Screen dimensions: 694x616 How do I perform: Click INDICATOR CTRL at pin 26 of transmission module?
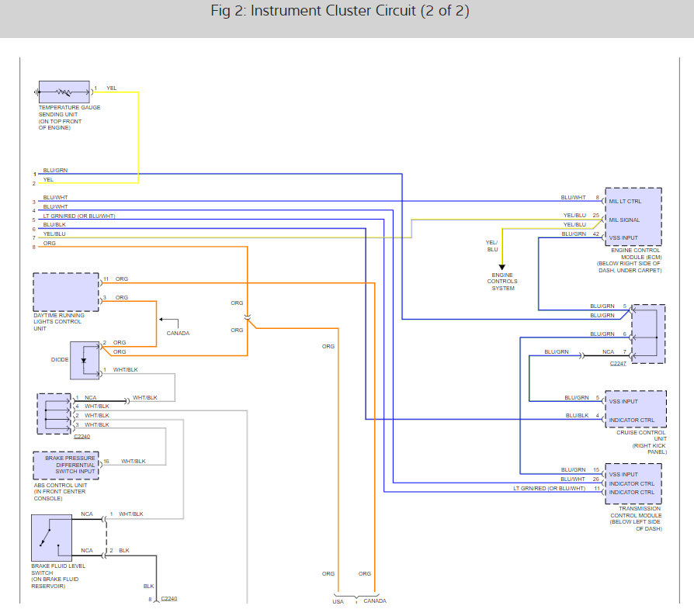(632, 484)
